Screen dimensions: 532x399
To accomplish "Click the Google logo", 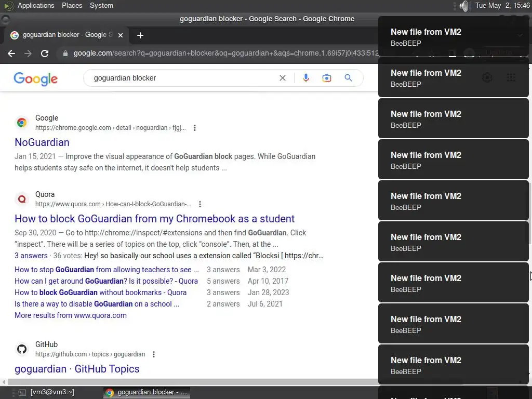I will coord(36,79).
